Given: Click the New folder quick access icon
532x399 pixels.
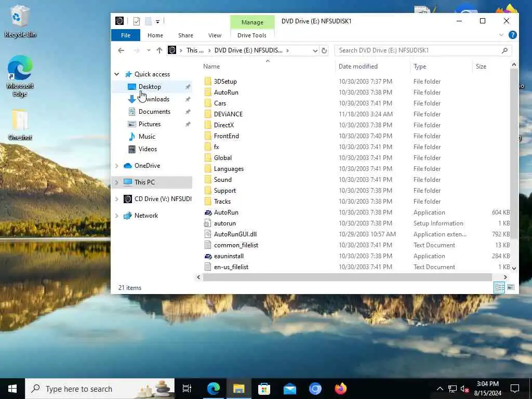Looking at the screenshot, I should (x=148, y=21).
